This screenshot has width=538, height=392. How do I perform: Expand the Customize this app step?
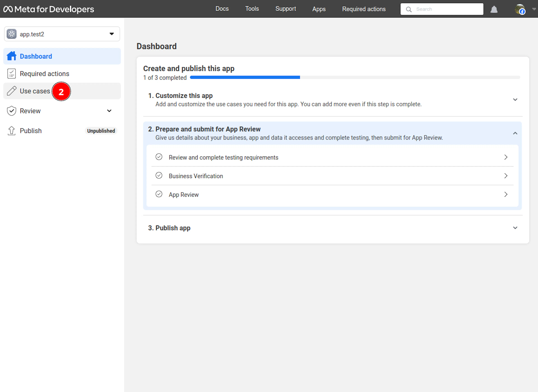coord(515,100)
